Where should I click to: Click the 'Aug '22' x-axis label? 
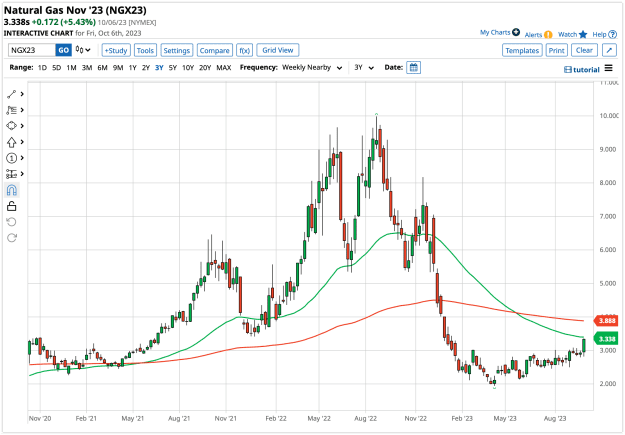pos(365,418)
